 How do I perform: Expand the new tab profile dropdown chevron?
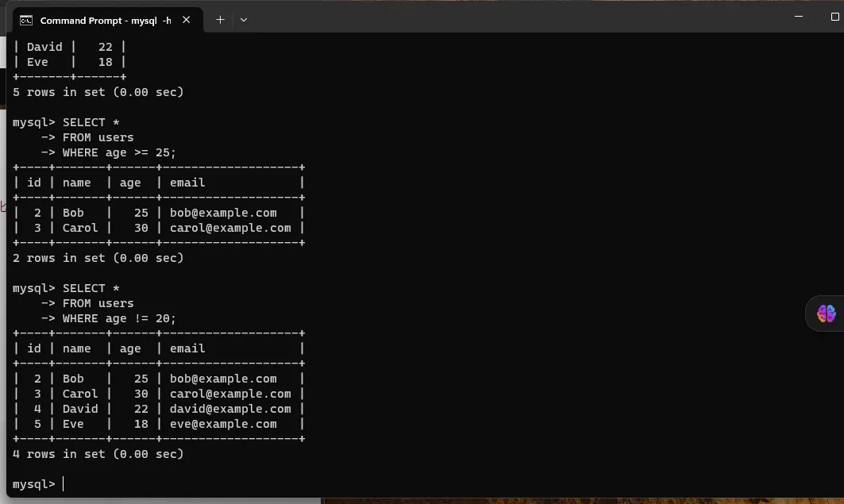244,20
